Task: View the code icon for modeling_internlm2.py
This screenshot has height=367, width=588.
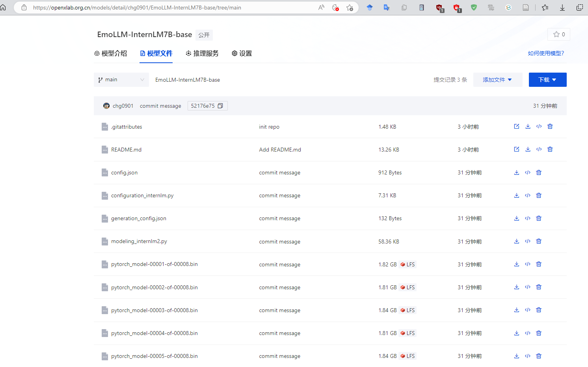Action: 528,242
